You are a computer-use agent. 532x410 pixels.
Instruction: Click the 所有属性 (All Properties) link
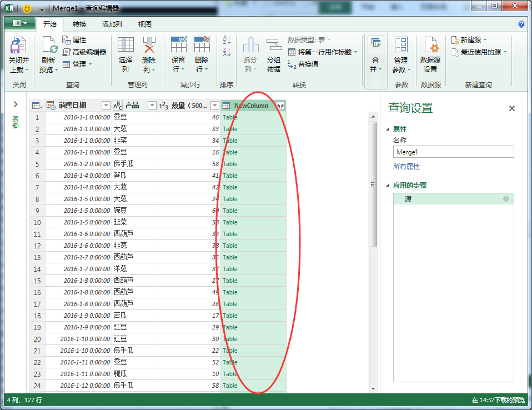coord(406,167)
